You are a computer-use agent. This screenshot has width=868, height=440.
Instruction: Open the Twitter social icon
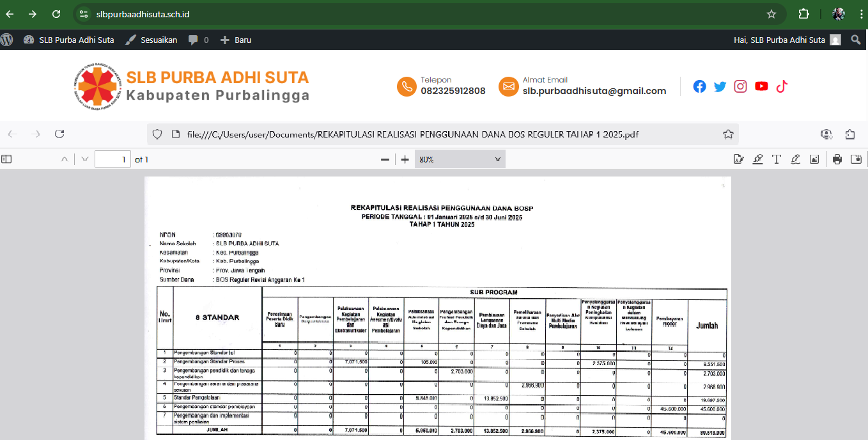[720, 86]
